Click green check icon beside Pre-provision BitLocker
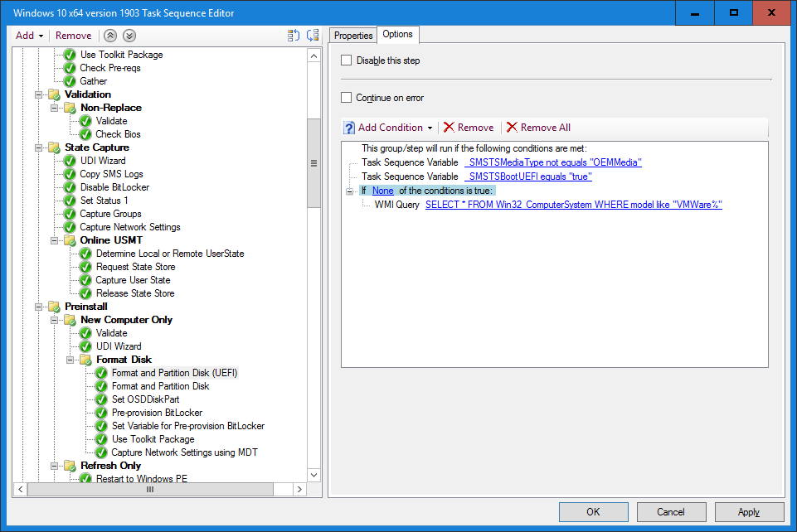 coord(101,413)
